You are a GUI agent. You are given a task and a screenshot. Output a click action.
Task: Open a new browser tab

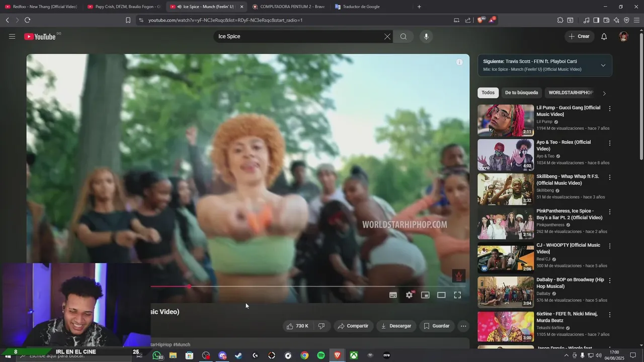click(x=419, y=7)
